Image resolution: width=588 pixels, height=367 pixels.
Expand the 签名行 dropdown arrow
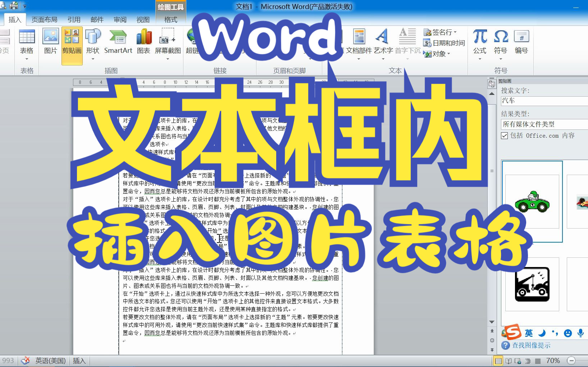click(455, 32)
